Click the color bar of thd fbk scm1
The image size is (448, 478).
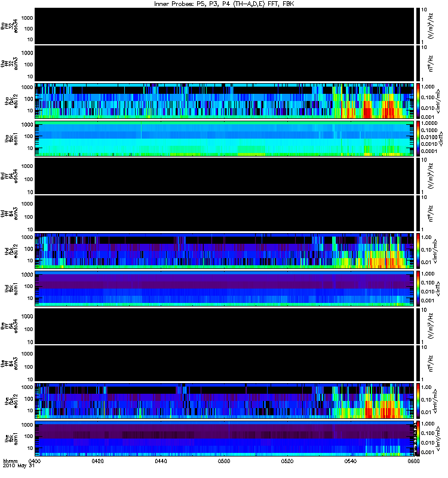click(x=418, y=289)
